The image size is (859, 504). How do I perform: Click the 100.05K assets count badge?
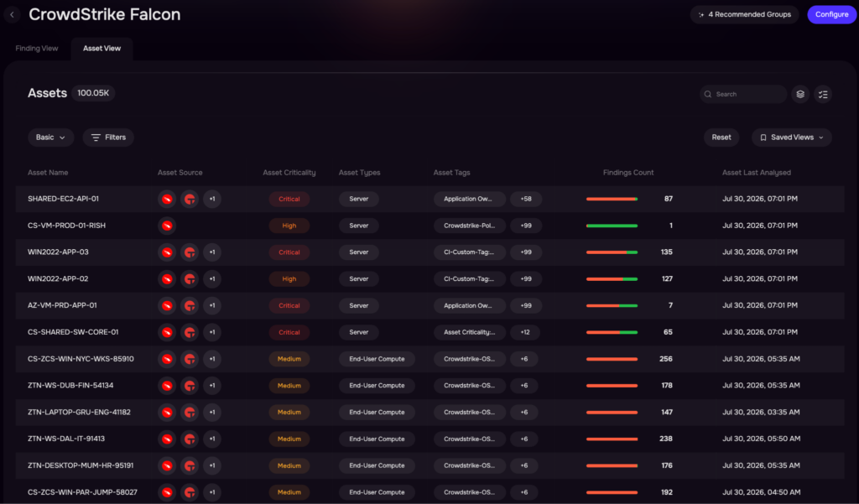click(x=93, y=93)
